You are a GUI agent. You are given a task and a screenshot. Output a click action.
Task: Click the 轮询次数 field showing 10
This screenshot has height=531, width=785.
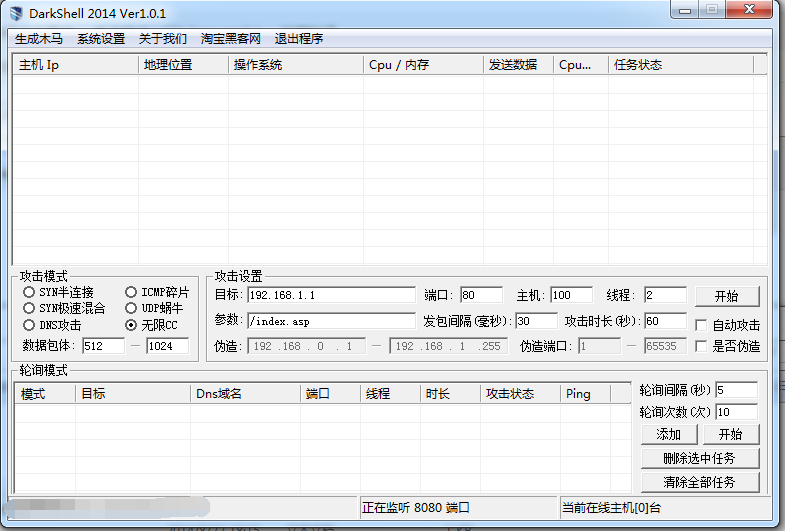tap(736, 412)
